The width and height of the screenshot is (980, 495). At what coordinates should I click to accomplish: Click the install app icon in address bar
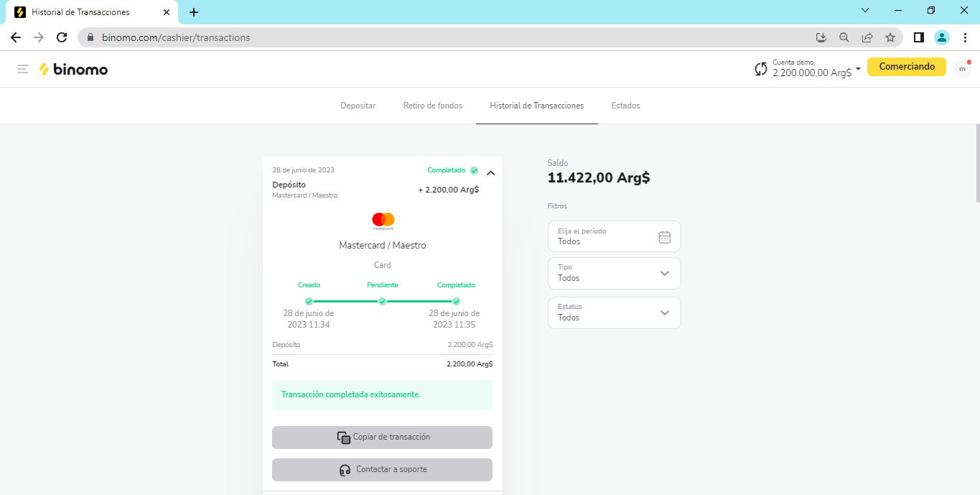(821, 37)
